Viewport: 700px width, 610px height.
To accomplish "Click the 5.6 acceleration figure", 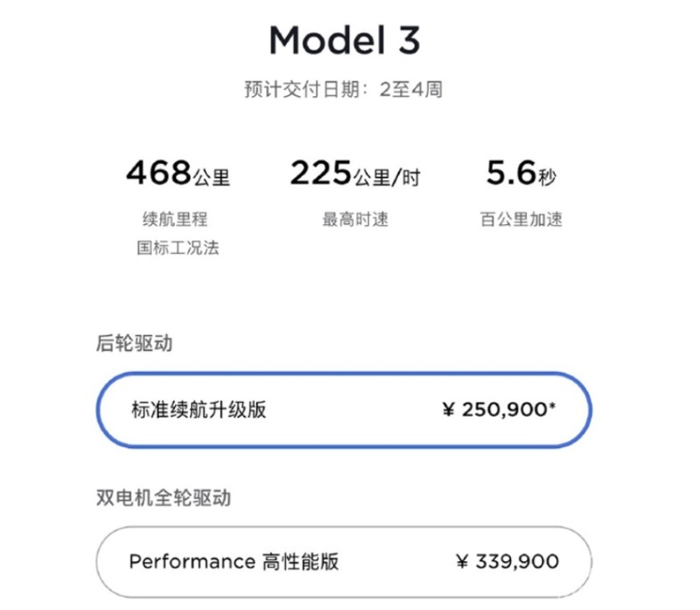I will pyautogui.click(x=511, y=172).
